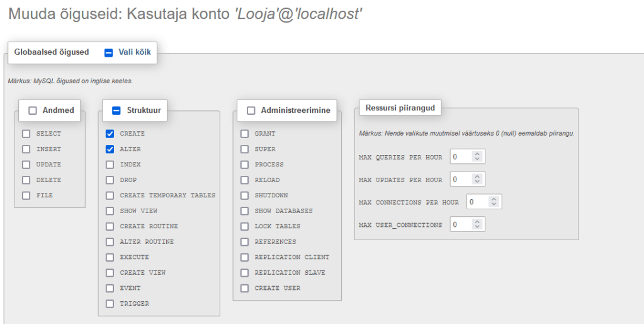644x324 pixels.
Task: Uncheck the CREATE privilege
Action: 110,134
